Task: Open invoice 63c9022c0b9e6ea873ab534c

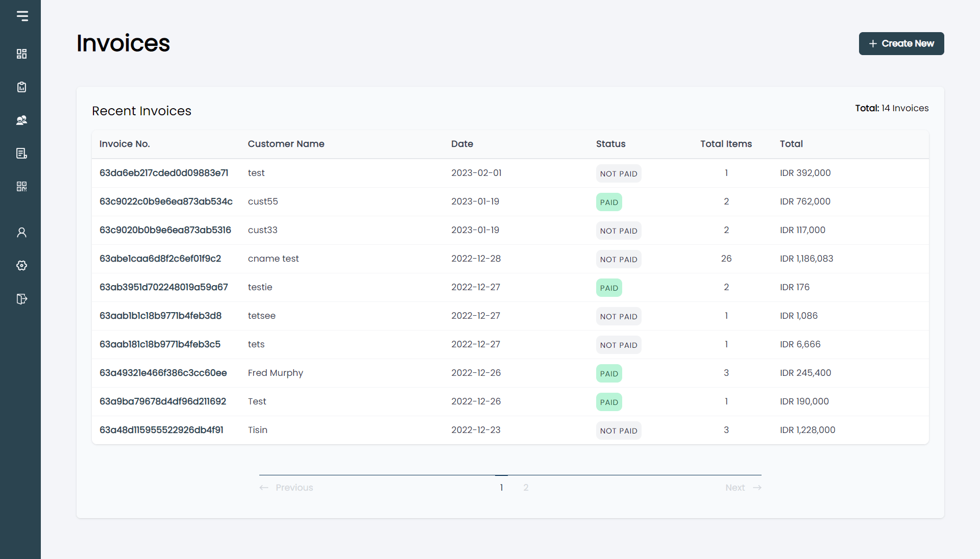Action: coord(166,201)
